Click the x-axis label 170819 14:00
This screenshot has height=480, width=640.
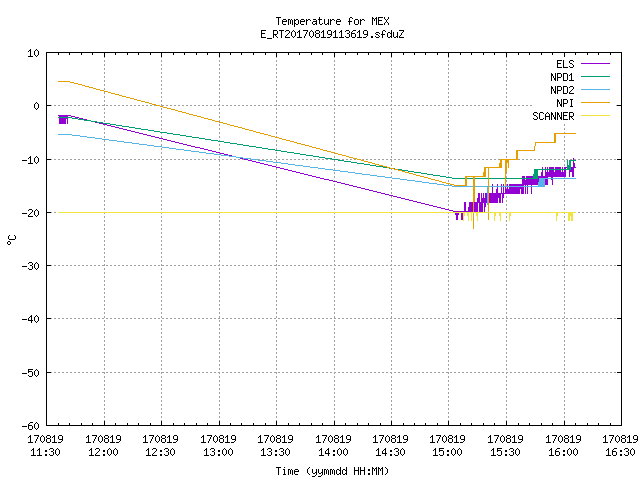334,446
